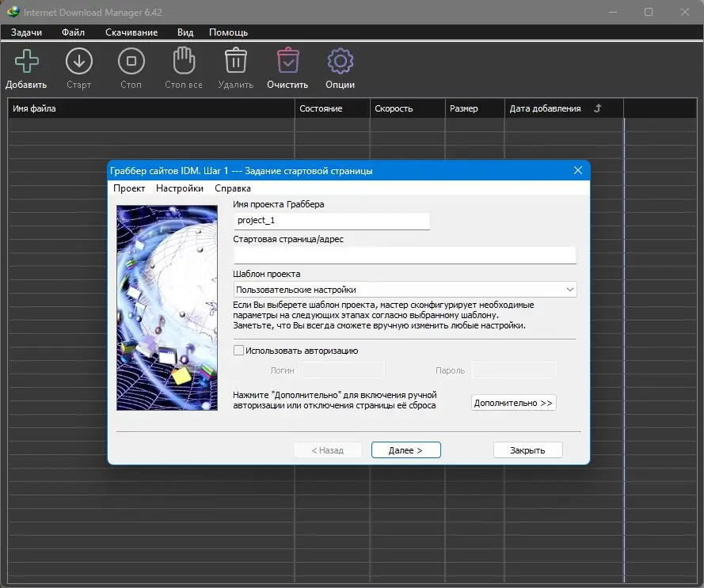The height and width of the screenshot is (588, 704).
Task: Click the Далее > button
Action: (406, 450)
